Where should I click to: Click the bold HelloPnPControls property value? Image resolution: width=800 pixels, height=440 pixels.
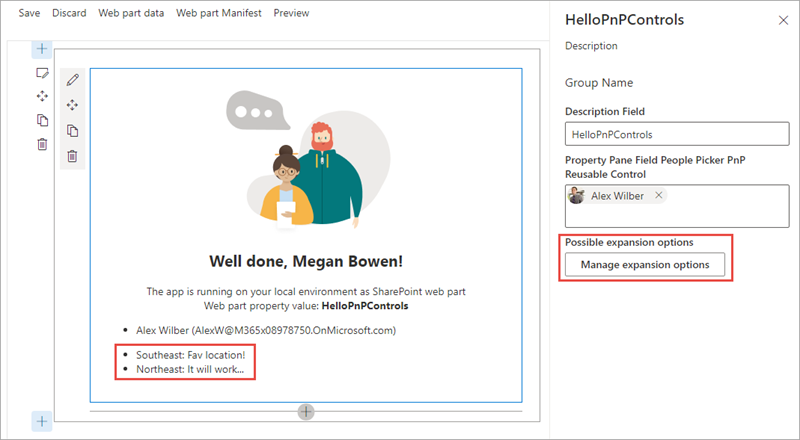coord(365,306)
